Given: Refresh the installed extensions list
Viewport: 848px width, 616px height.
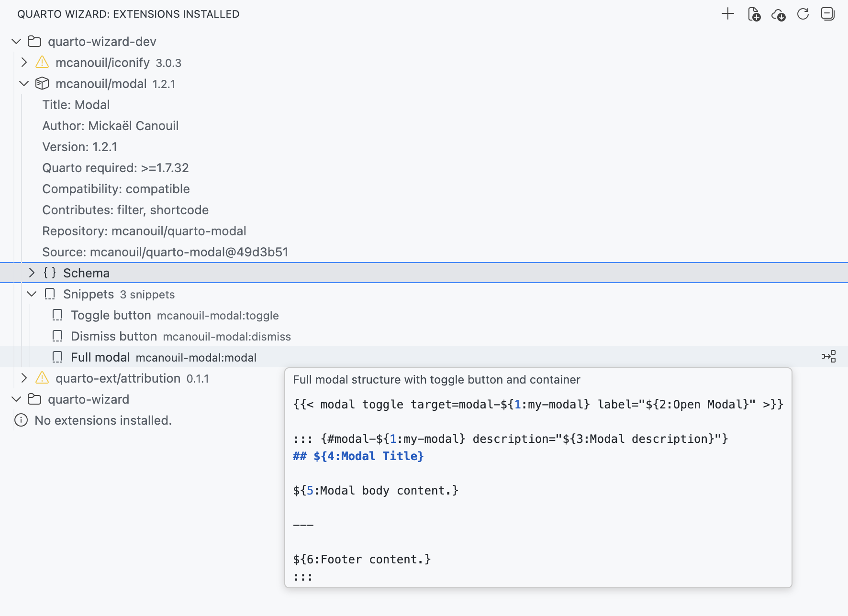Looking at the screenshot, I should coord(803,14).
